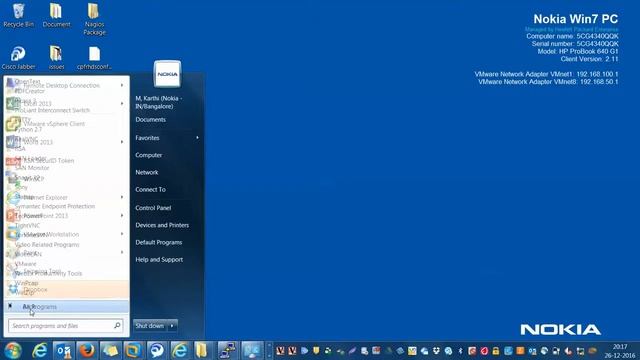This screenshot has width=640, height=360.
Task: Open the M, Karthi user folder link
Action: (x=159, y=102)
